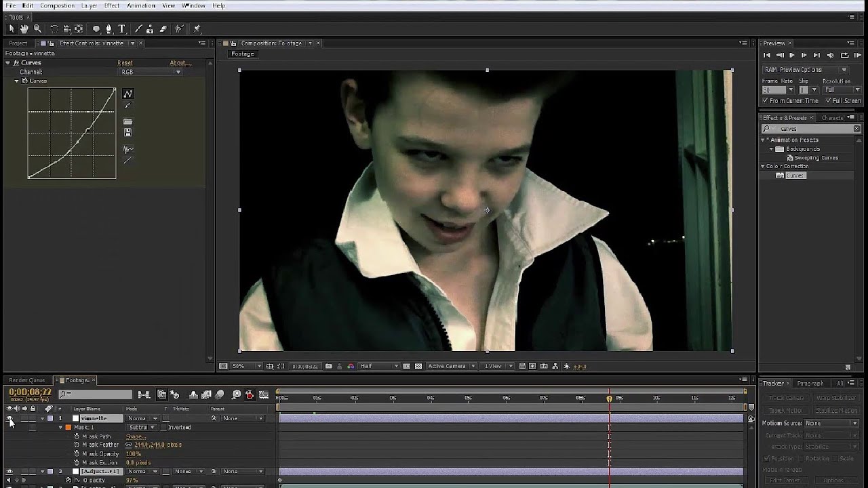
Task: Choose the Curves bezier point tool
Action: (127, 94)
